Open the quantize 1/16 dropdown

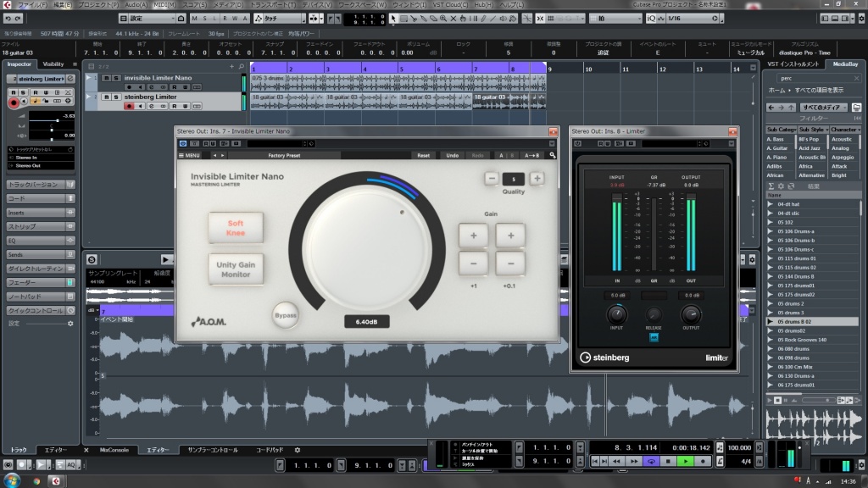tap(693, 19)
